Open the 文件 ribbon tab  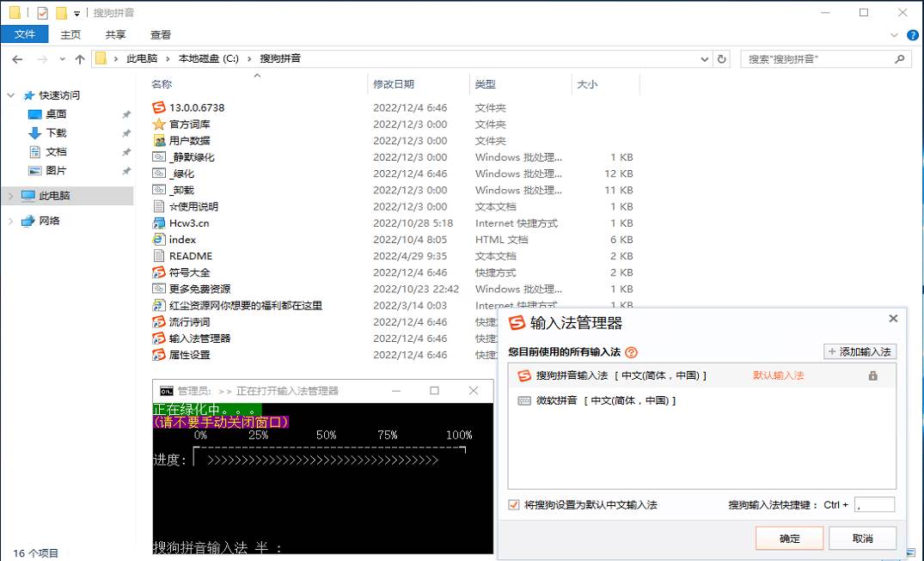point(24,34)
